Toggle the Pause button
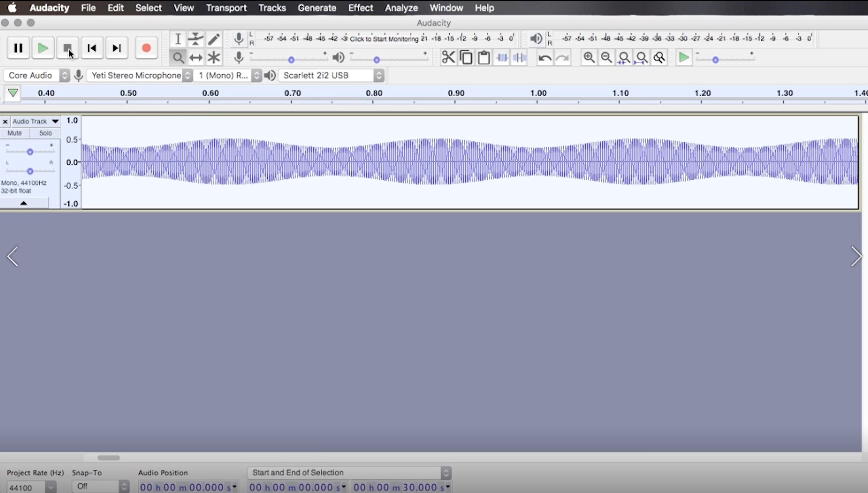868x493 pixels. click(18, 48)
